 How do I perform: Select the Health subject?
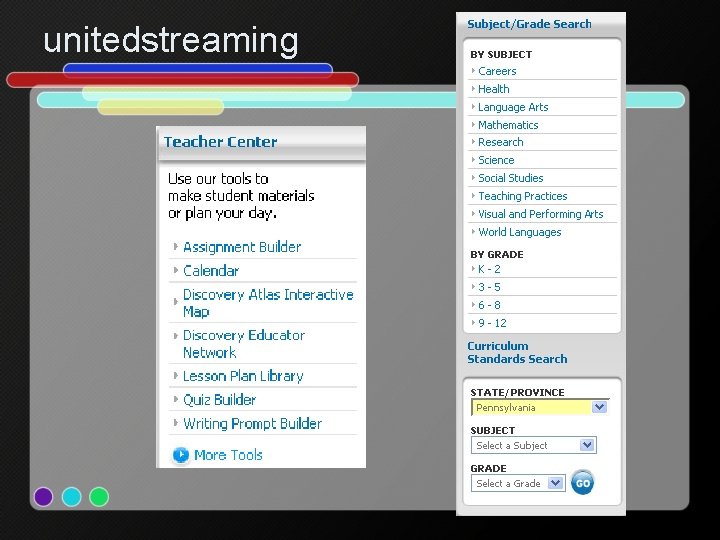click(494, 89)
